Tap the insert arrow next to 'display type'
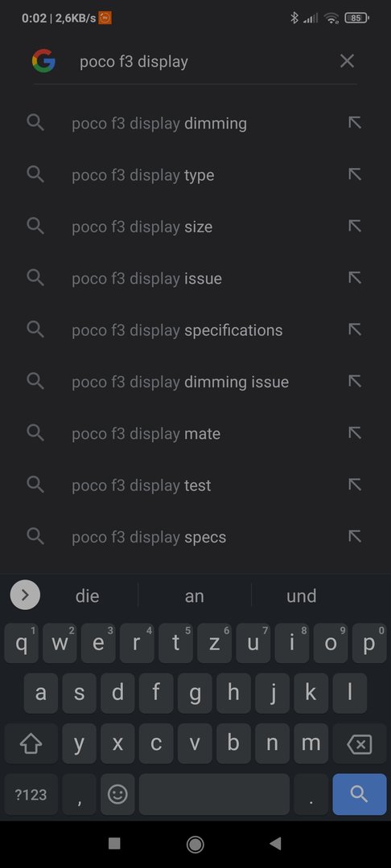The image size is (391, 868). tap(355, 174)
